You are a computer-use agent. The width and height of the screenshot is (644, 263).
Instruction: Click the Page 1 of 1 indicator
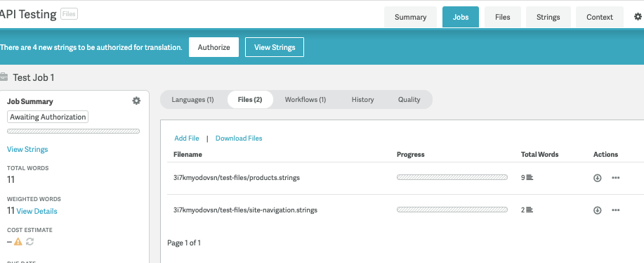[184, 243]
